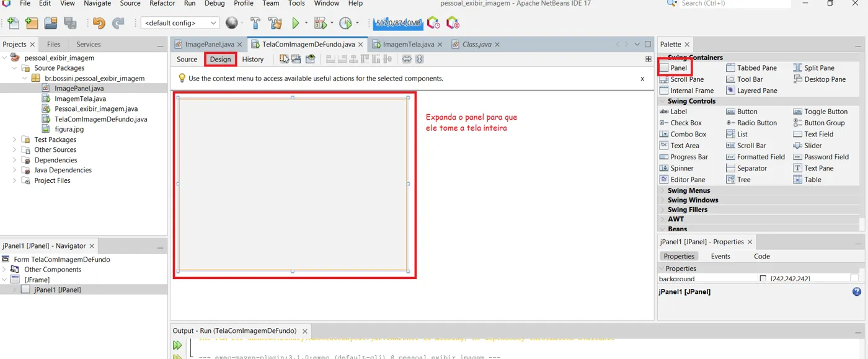868x359 pixels.
Task: Expand the Test Packages node
Action: pos(15,140)
